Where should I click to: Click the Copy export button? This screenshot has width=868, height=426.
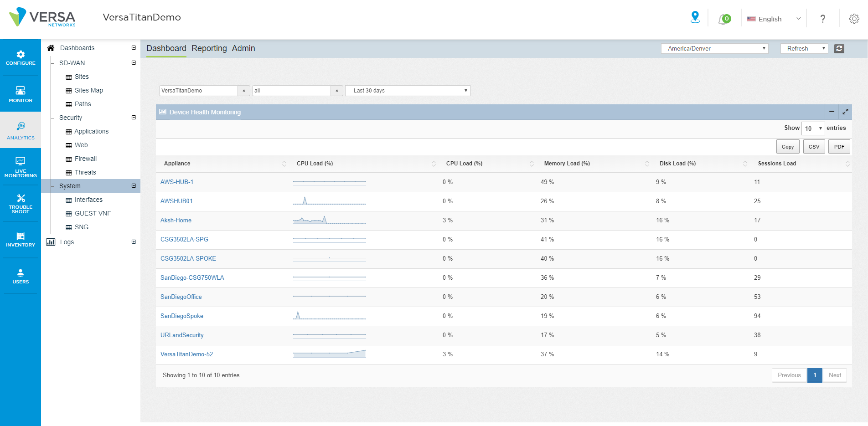point(788,147)
